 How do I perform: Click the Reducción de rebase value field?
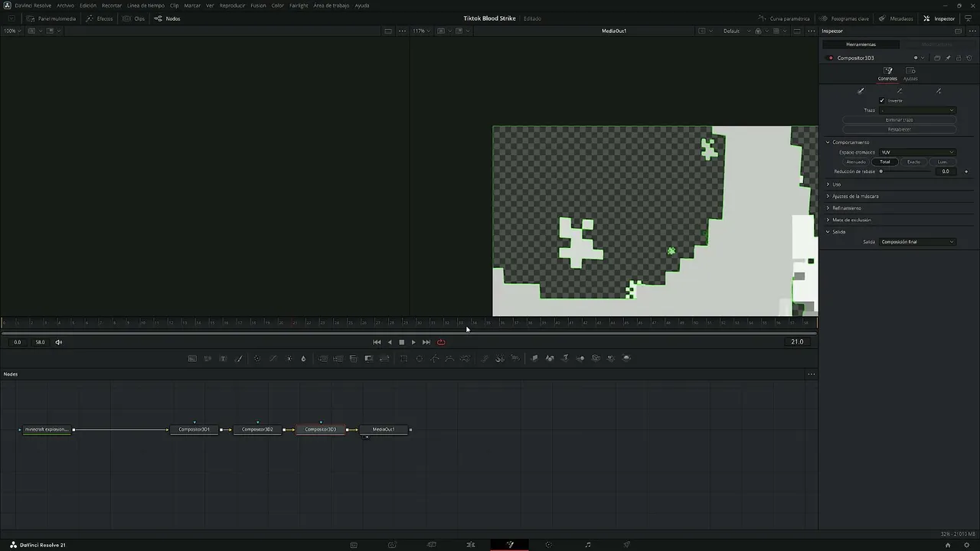(x=946, y=171)
